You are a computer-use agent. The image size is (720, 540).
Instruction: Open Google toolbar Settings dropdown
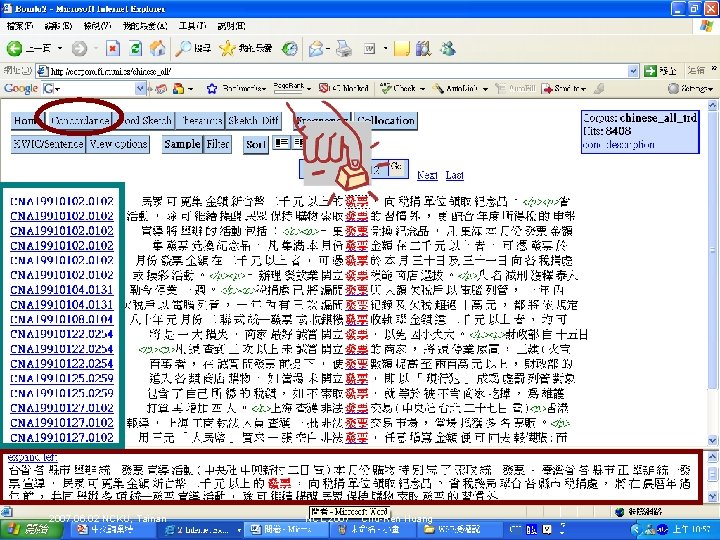tap(690, 88)
